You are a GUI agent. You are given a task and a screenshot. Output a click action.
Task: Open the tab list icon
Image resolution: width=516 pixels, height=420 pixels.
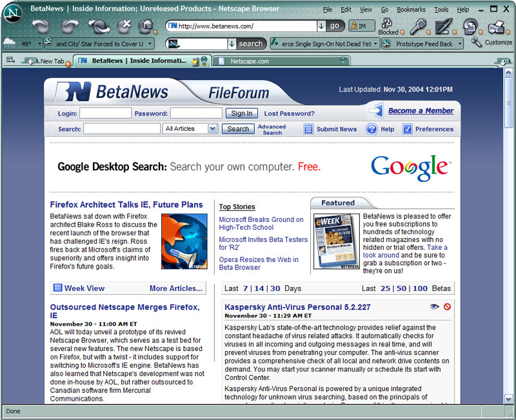(10, 59)
